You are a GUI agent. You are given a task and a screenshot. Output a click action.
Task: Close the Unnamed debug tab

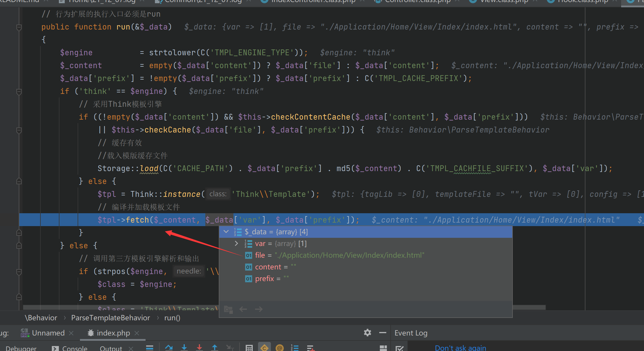[71, 333]
